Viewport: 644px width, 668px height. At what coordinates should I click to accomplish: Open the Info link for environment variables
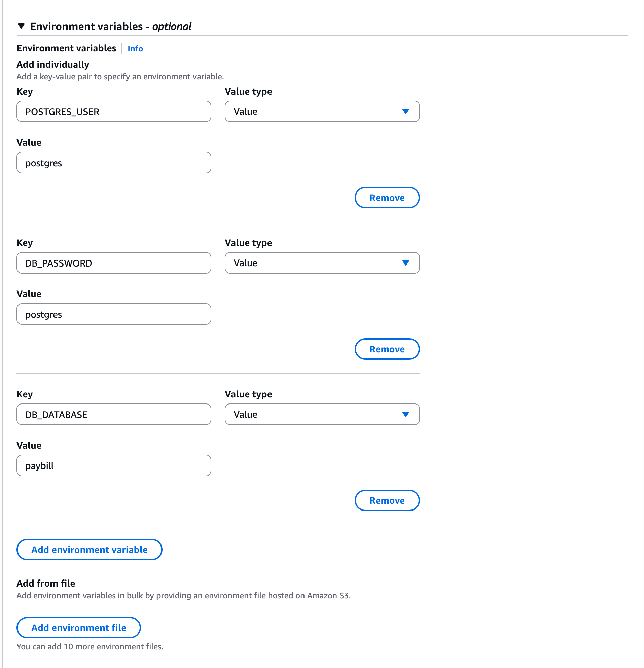[135, 49]
